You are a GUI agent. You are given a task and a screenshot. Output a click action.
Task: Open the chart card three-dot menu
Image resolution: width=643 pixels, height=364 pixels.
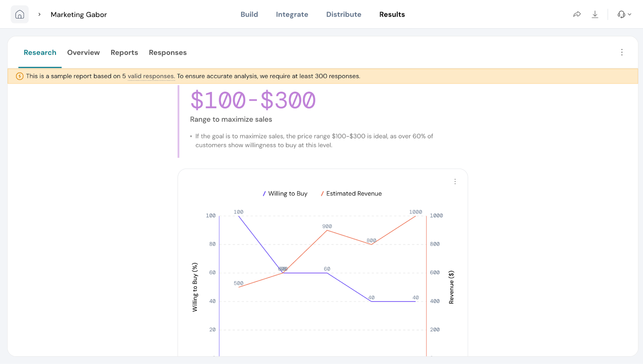point(455,182)
